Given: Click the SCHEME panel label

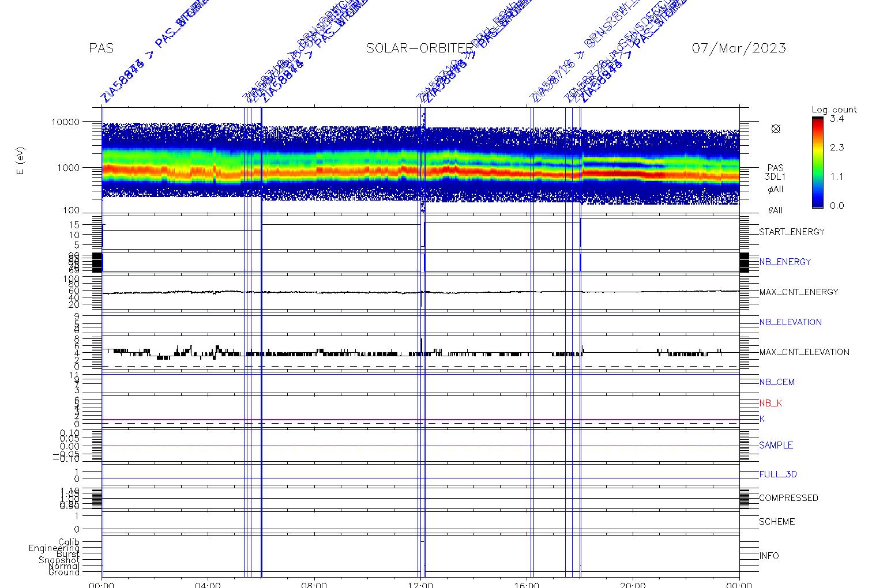Looking at the screenshot, I should (777, 522).
